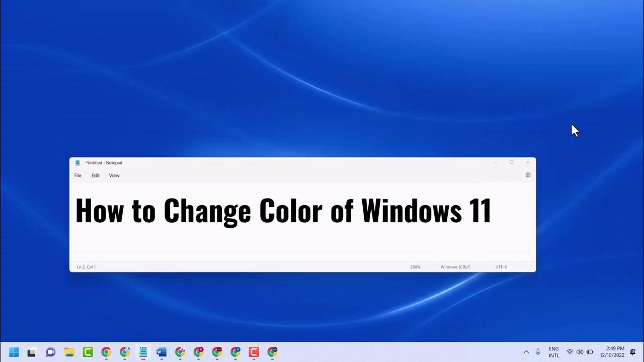Switch to Notepad via its taskbar icon
The width and height of the screenshot is (644, 362).
(x=143, y=352)
